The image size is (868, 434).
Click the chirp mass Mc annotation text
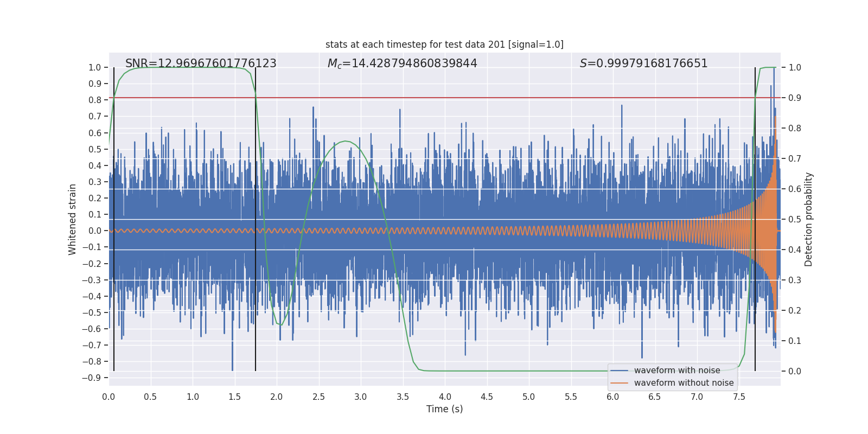(x=402, y=63)
